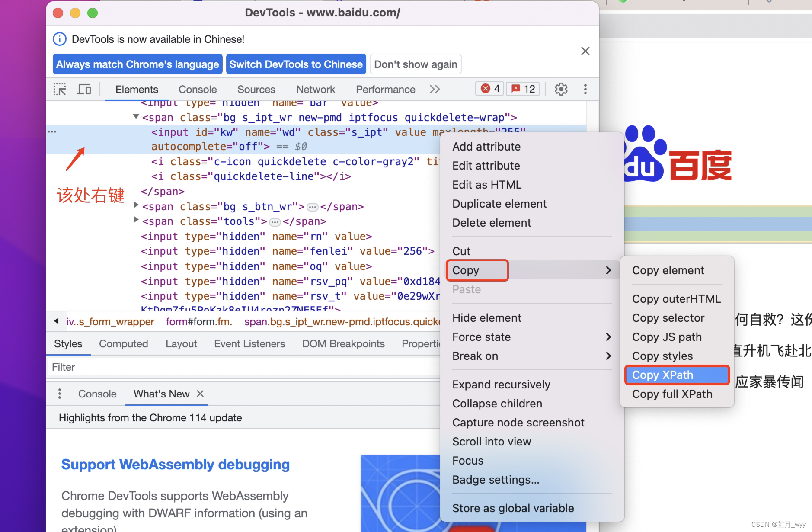Expand the collapsed ellipsis in s_btn_wr span
The image size is (812, 532).
pyautogui.click(x=312, y=207)
